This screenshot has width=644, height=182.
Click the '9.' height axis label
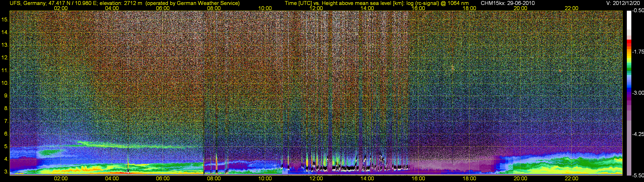(x=6, y=95)
